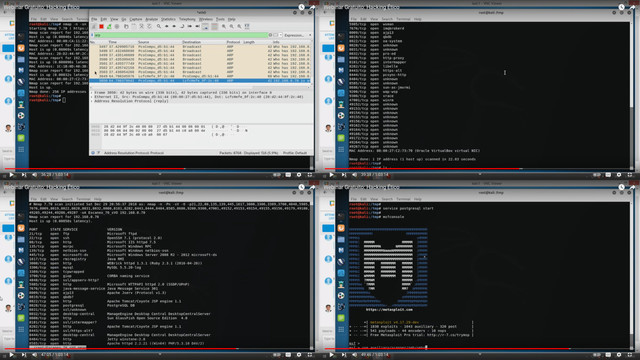Seek on the nmap version-scan video progress bar
640x360 pixels.
coord(159,349)
